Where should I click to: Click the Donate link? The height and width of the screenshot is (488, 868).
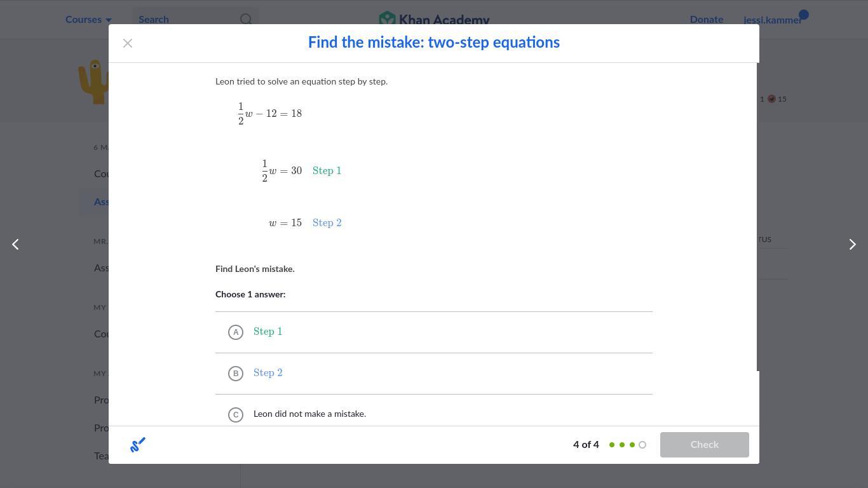coord(706,20)
